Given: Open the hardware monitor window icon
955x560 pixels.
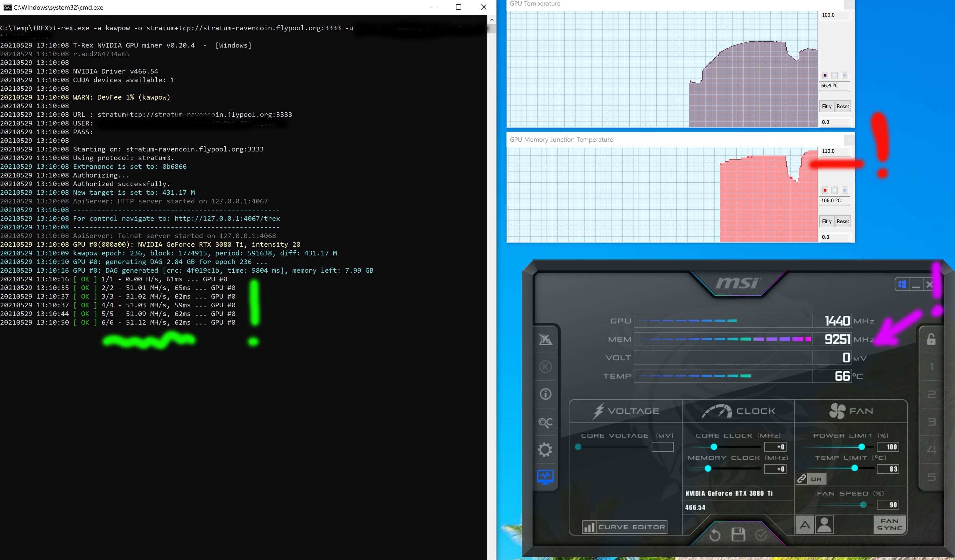Looking at the screenshot, I should click(545, 477).
